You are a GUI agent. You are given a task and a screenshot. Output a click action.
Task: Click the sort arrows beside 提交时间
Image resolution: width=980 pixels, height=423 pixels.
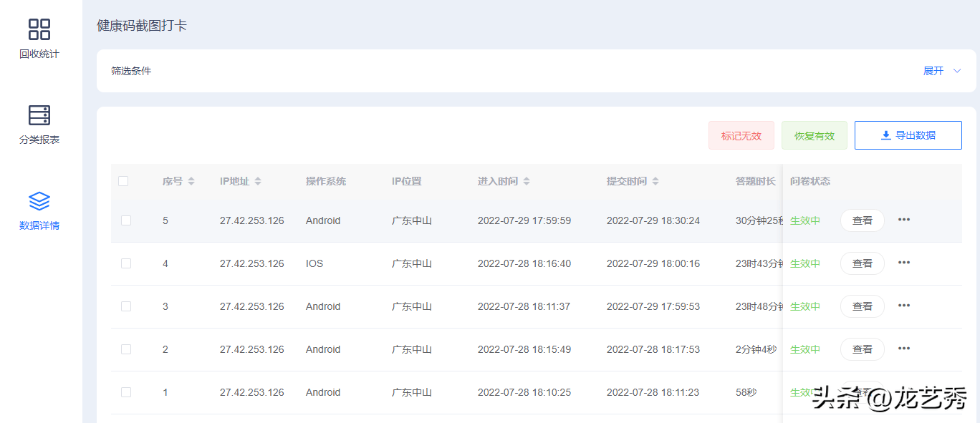pyautogui.click(x=655, y=182)
